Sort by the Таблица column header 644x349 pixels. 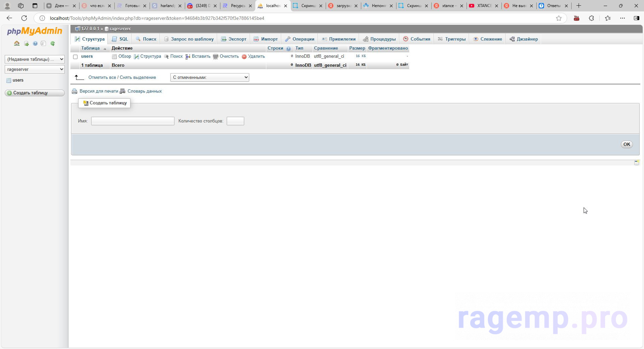pyautogui.click(x=90, y=48)
